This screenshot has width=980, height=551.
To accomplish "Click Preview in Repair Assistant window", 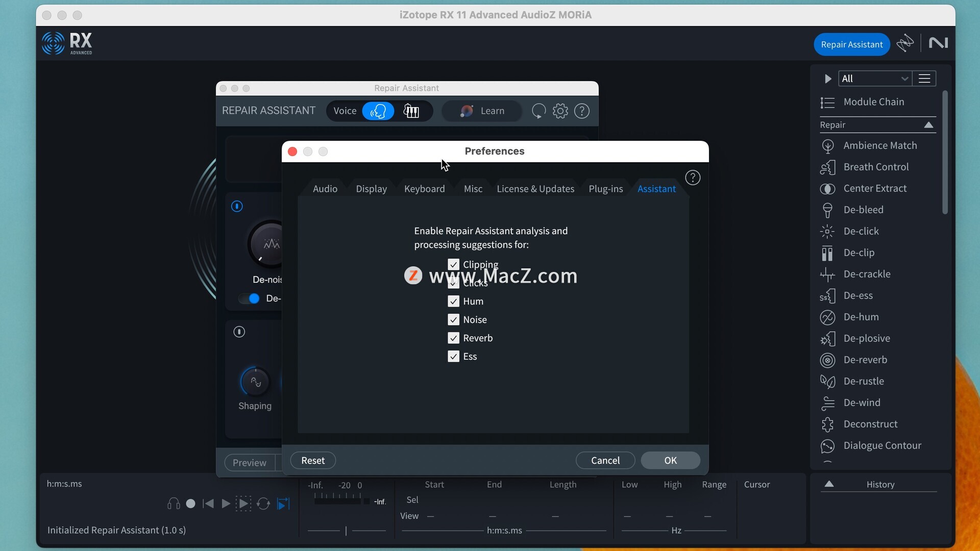I will (250, 463).
